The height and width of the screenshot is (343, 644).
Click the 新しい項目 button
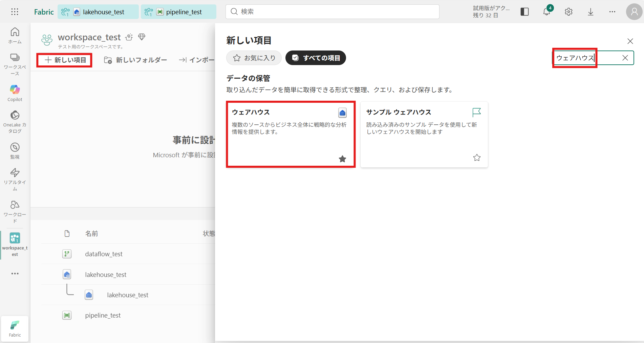tap(65, 60)
